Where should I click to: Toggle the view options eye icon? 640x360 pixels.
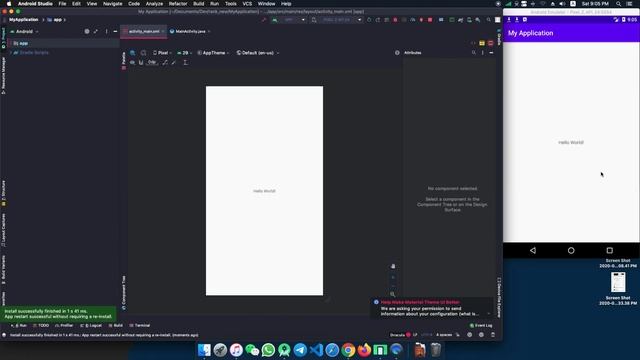pyautogui.click(x=132, y=62)
